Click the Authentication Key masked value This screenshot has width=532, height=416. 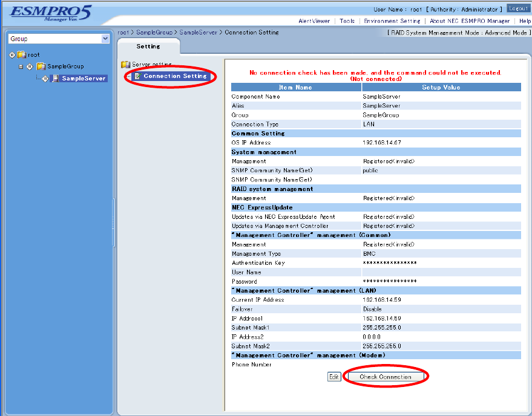(x=390, y=263)
